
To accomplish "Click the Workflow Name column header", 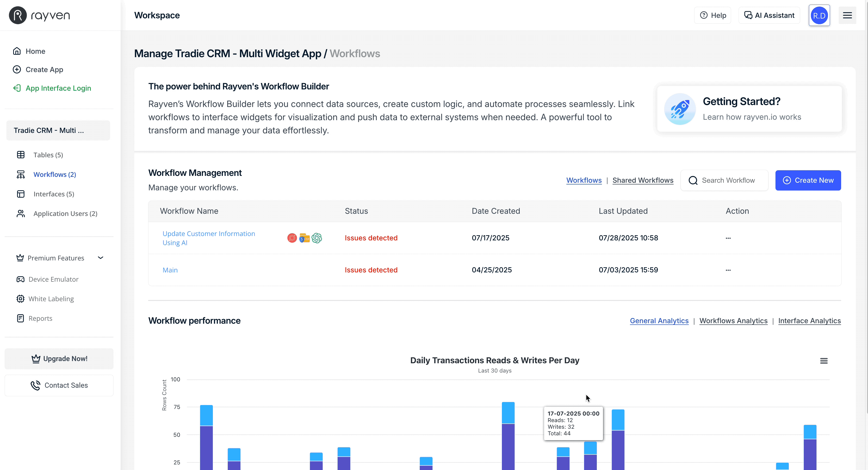I will tap(189, 211).
